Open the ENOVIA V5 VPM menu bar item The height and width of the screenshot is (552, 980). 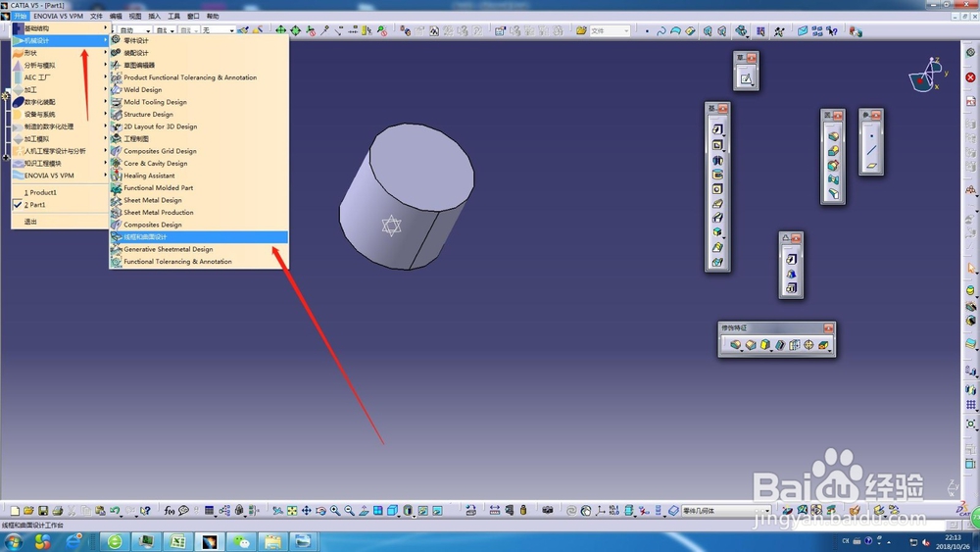pos(58,17)
